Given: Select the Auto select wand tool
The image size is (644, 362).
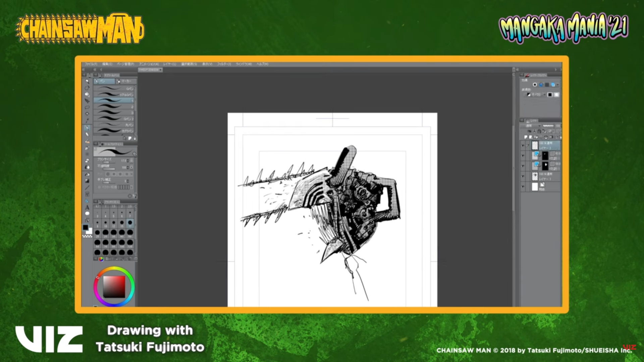Looking at the screenshot, I should [x=87, y=114].
